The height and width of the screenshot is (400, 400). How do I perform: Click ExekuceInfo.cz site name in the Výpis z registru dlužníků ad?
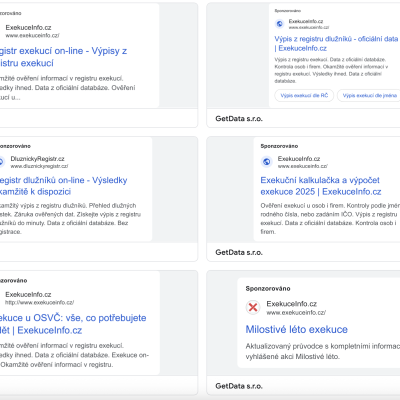pos(306,21)
